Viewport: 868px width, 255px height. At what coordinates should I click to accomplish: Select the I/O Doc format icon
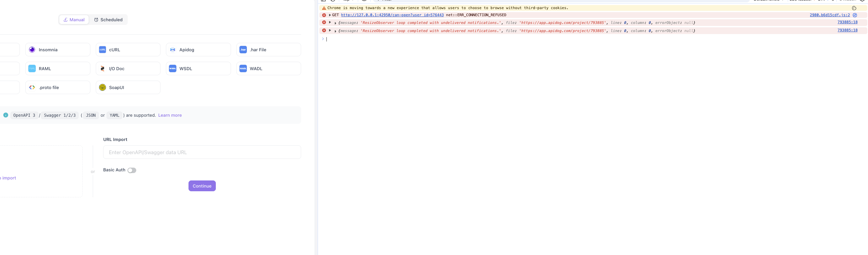click(x=103, y=68)
